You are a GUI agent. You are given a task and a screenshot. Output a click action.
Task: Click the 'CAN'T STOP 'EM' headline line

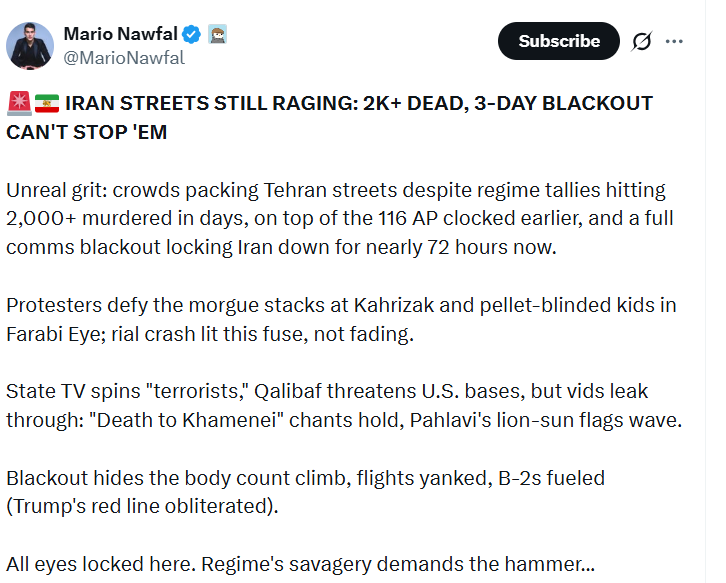coord(87,131)
